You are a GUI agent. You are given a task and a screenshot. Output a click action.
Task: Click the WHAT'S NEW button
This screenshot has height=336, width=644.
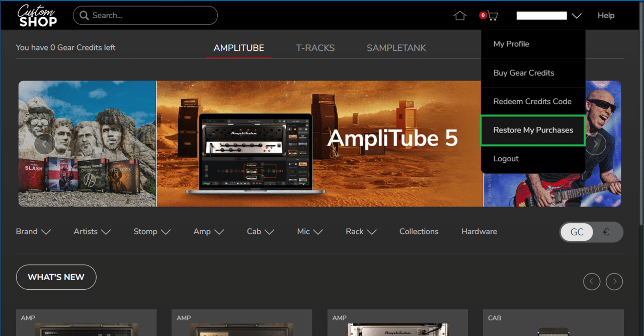56,277
